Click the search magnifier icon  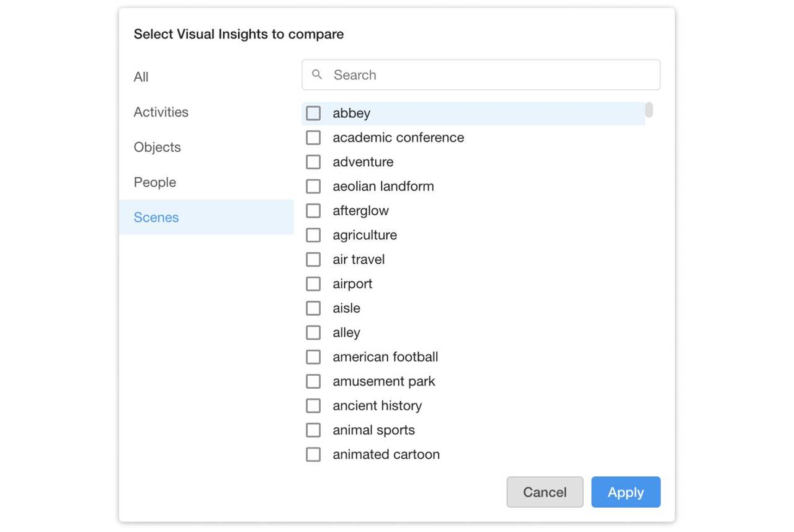[x=317, y=75]
